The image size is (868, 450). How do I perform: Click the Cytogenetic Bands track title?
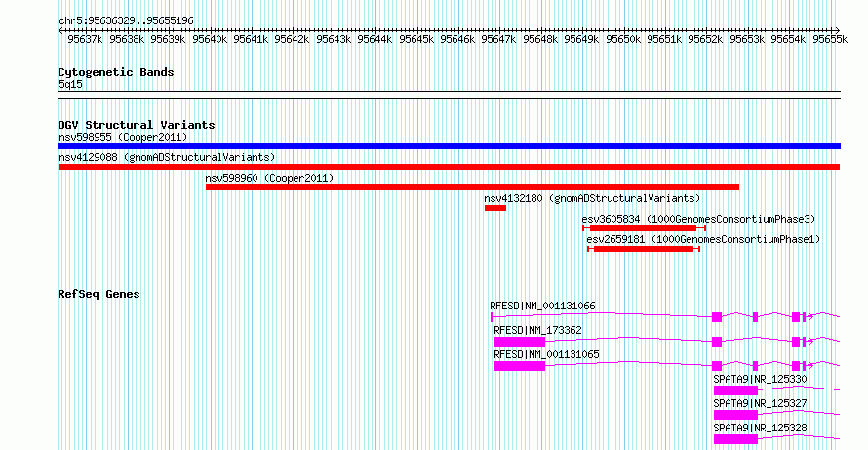116,72
